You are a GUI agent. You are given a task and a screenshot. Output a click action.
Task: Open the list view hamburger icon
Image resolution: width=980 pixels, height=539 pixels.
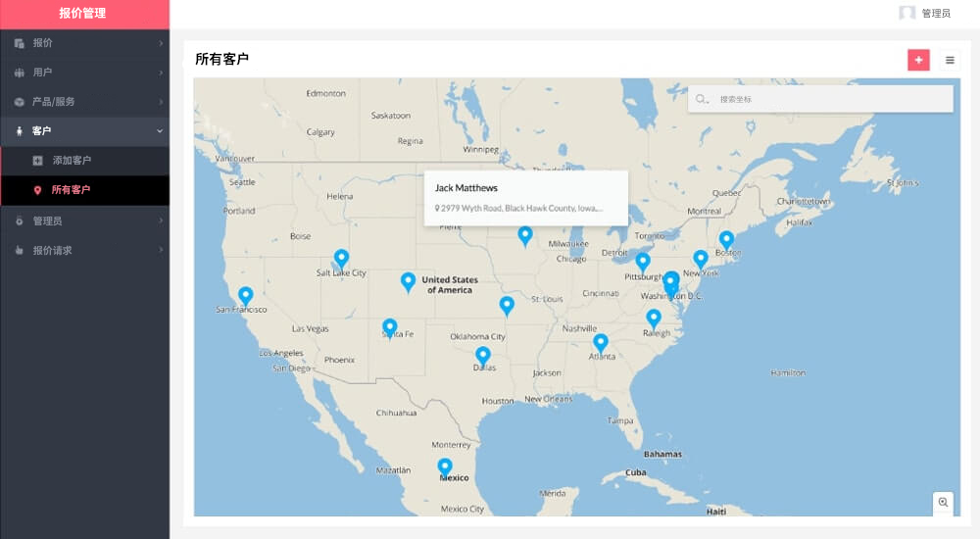[x=950, y=60]
